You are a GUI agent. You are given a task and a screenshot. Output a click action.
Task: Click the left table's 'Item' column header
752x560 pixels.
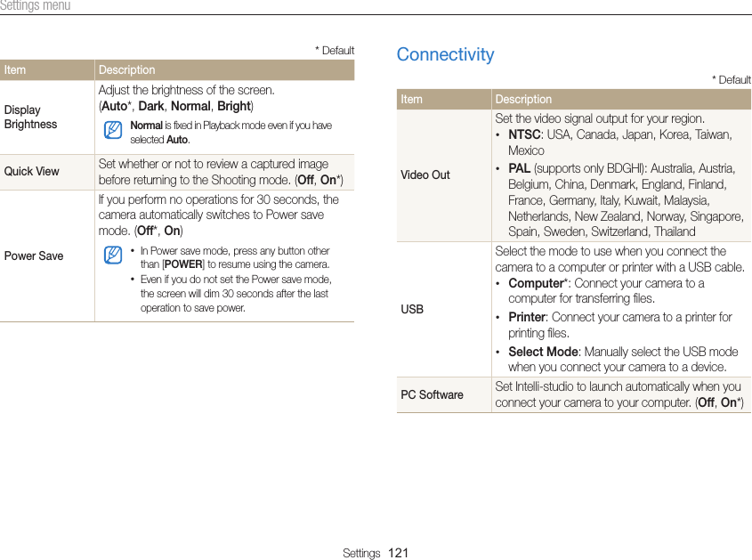[47, 70]
